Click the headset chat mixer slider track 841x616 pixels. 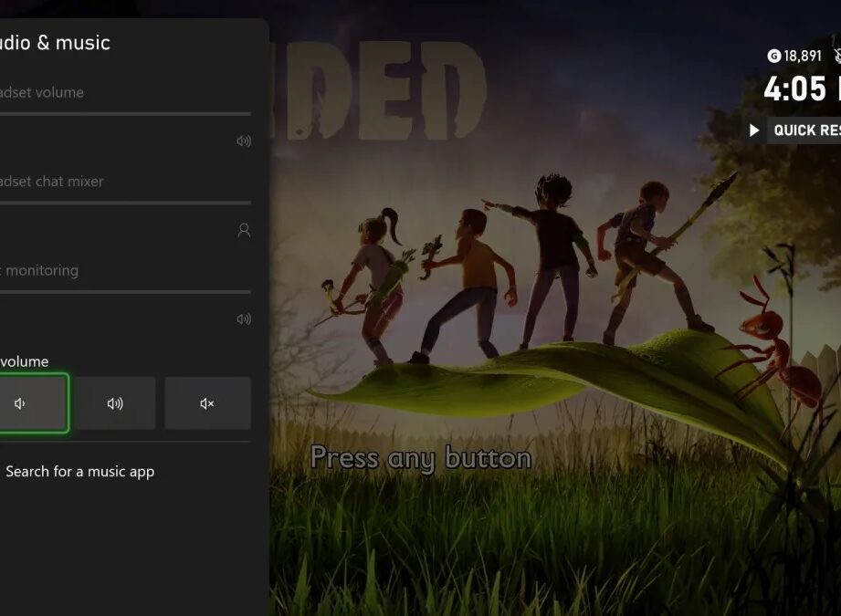coord(125,203)
